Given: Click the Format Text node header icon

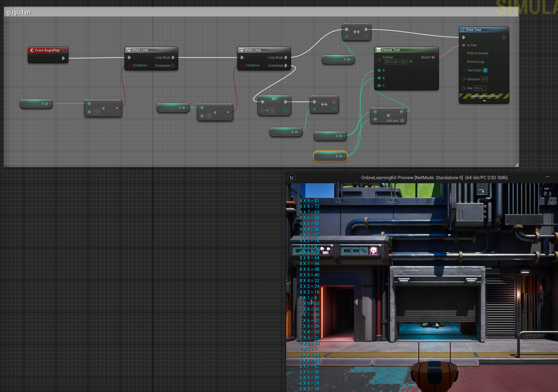Looking at the screenshot, I should click(x=378, y=50).
